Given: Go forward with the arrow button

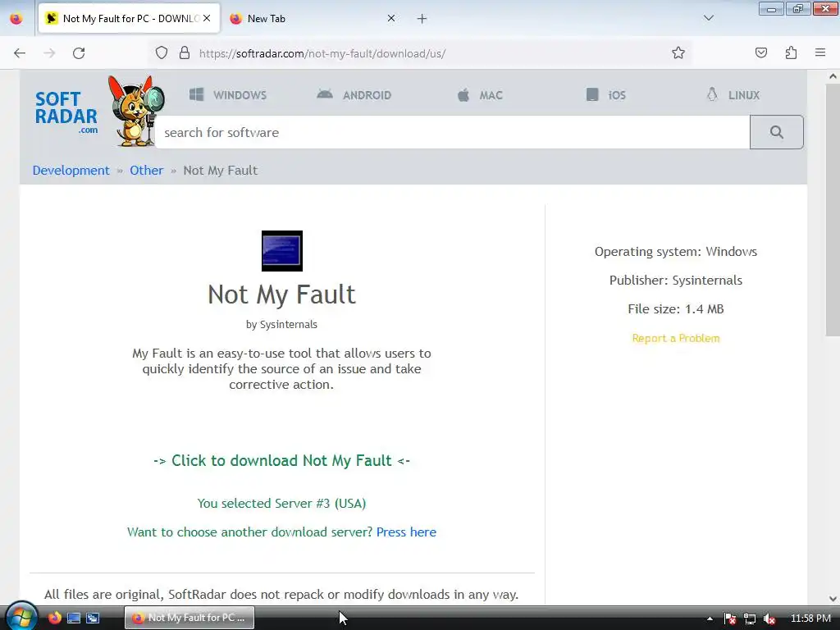Looking at the screenshot, I should tap(49, 53).
